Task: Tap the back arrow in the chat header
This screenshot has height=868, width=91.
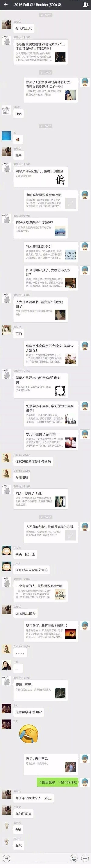Action: click(5, 5)
